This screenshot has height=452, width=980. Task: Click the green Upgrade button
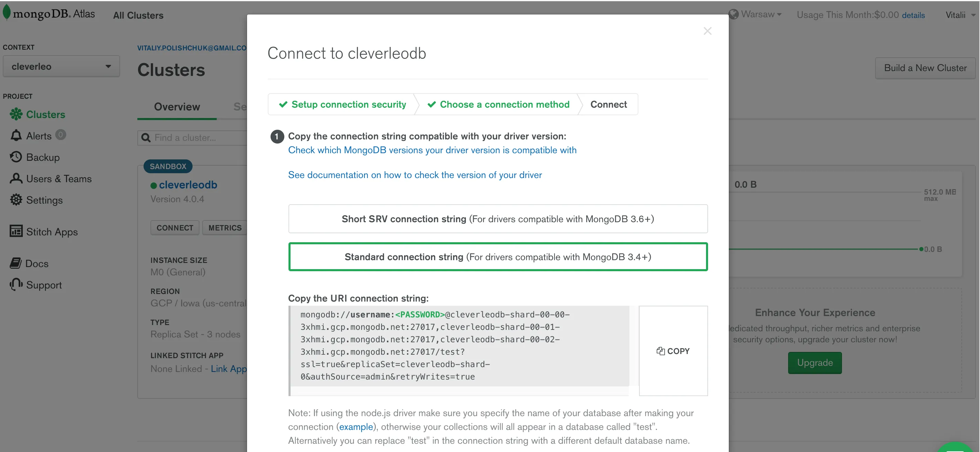tap(814, 363)
